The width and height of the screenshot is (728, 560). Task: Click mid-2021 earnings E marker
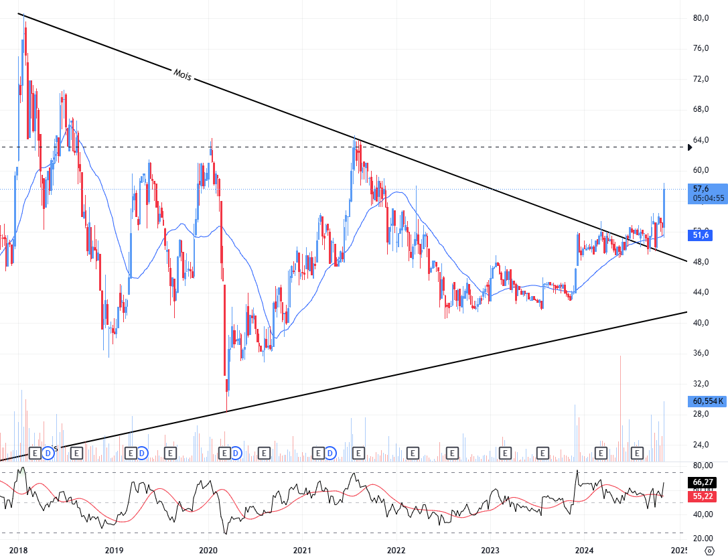click(x=358, y=453)
